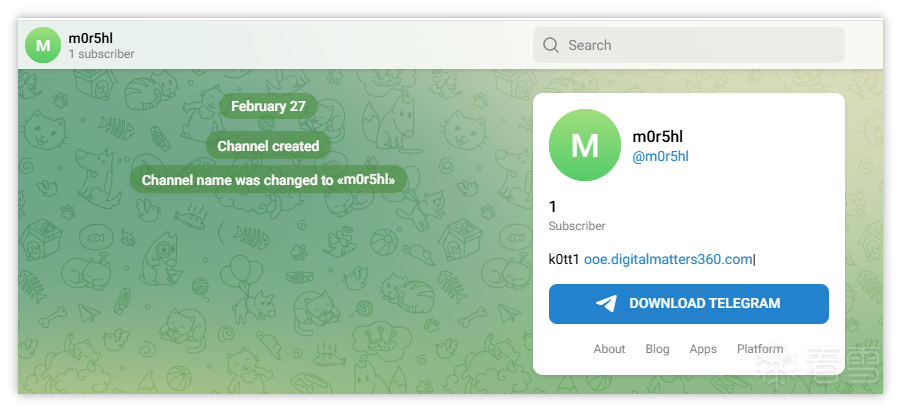Visit the Platform footer link
Viewport: 901px width, 412px height.
760,349
